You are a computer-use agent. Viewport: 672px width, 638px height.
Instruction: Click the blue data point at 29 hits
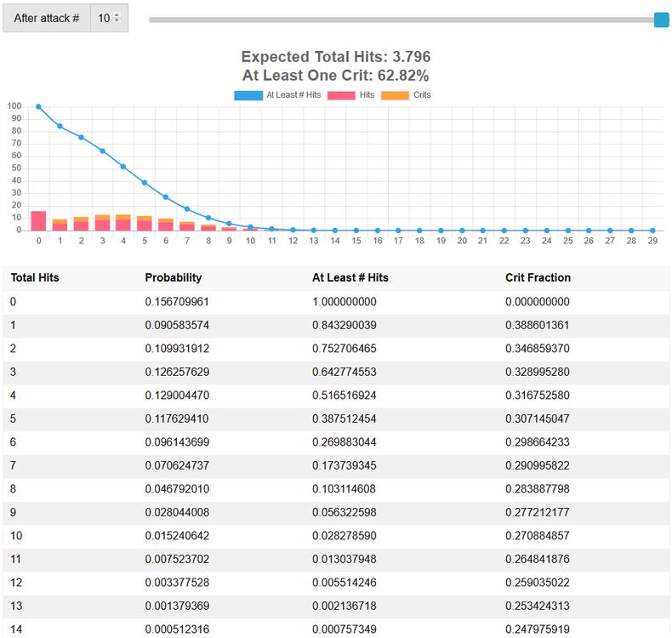(652, 231)
